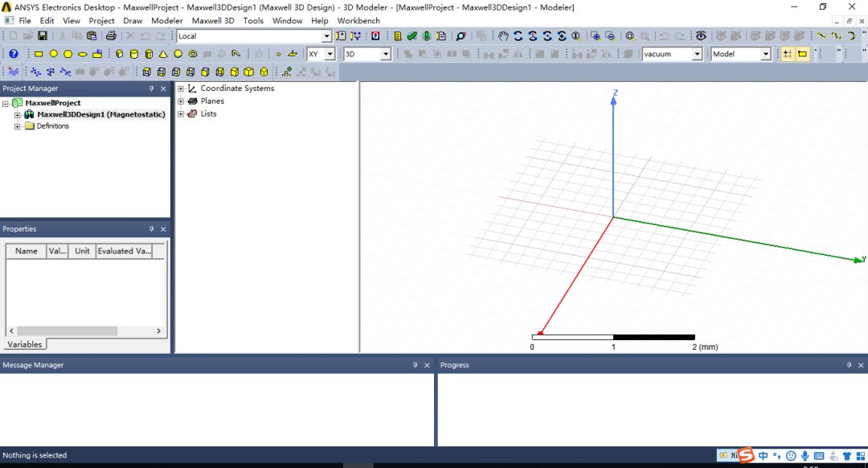Click the Name column header in Properties

pos(26,252)
